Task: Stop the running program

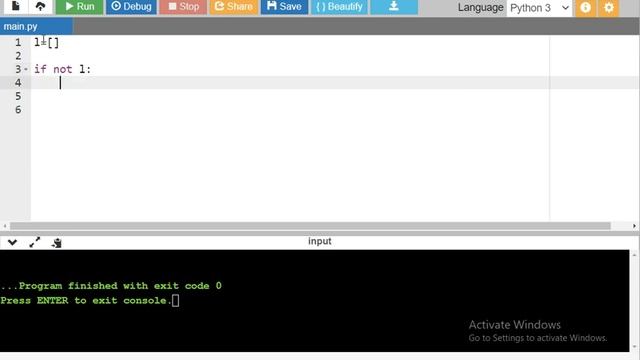Action: click(183, 7)
